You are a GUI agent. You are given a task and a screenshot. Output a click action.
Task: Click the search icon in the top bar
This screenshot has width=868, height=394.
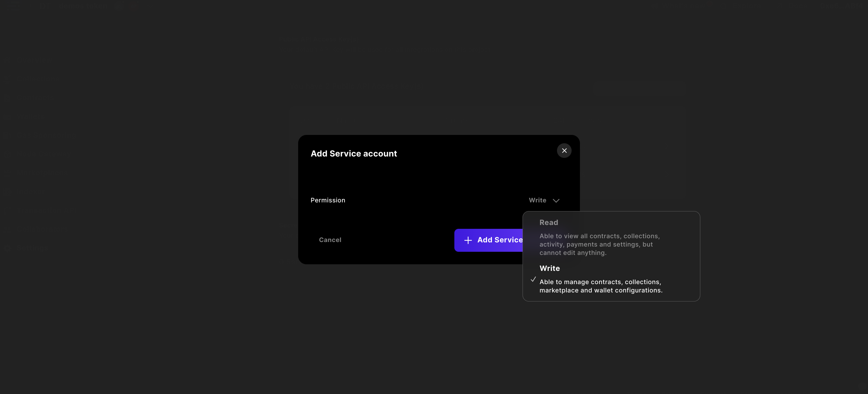[724, 6]
